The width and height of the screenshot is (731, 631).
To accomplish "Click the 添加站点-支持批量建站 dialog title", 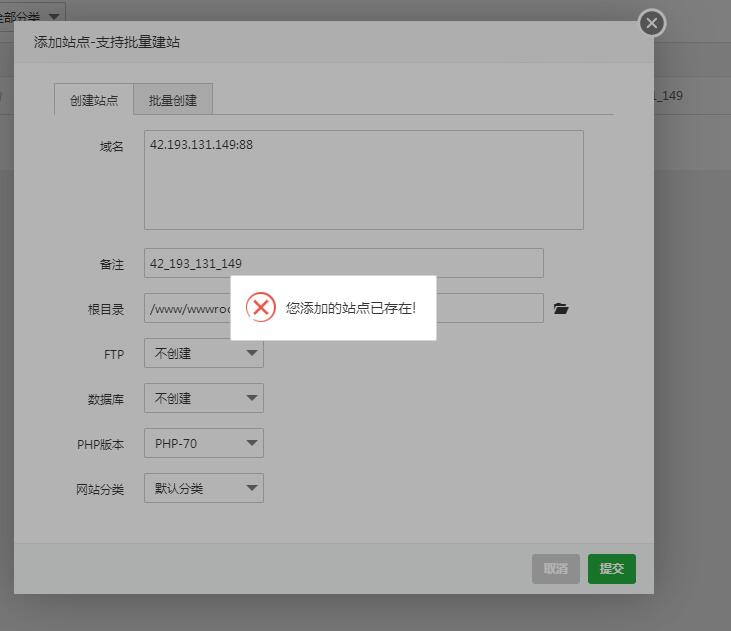I will 107,42.
